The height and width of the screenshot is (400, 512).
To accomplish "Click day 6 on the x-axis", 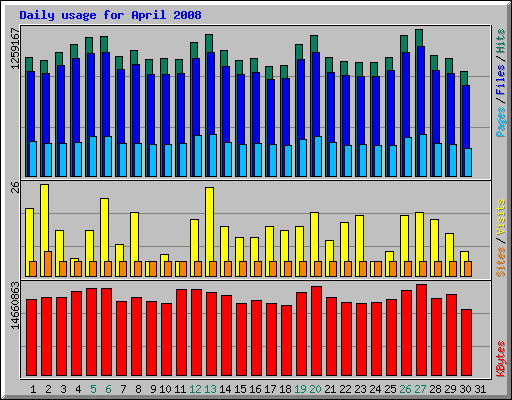I will 108,389.
